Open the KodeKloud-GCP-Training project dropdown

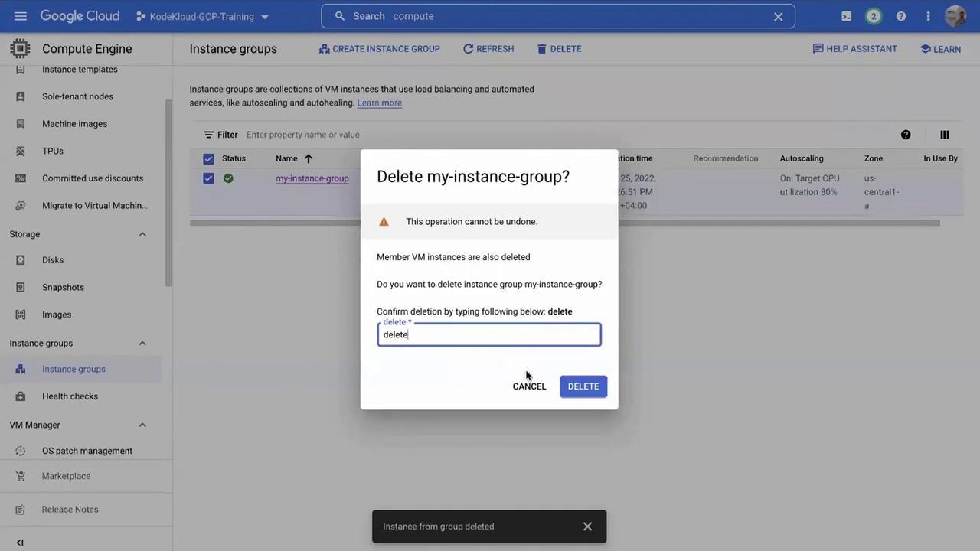click(x=202, y=16)
